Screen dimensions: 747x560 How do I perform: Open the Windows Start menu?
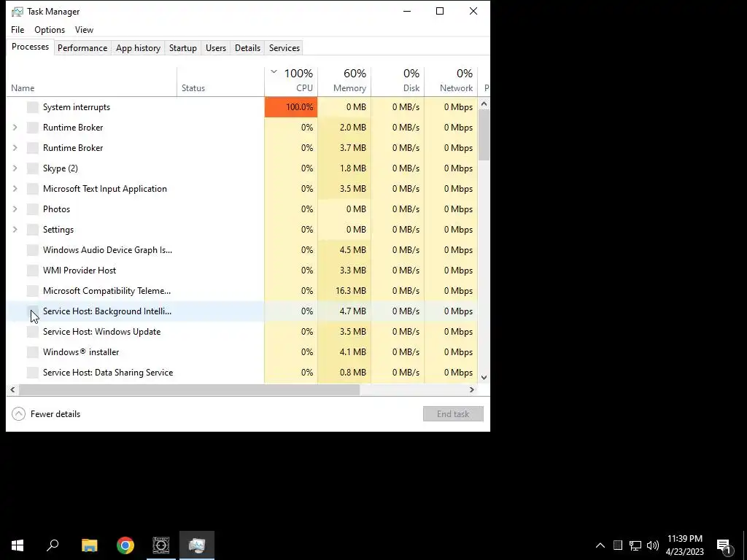18,545
